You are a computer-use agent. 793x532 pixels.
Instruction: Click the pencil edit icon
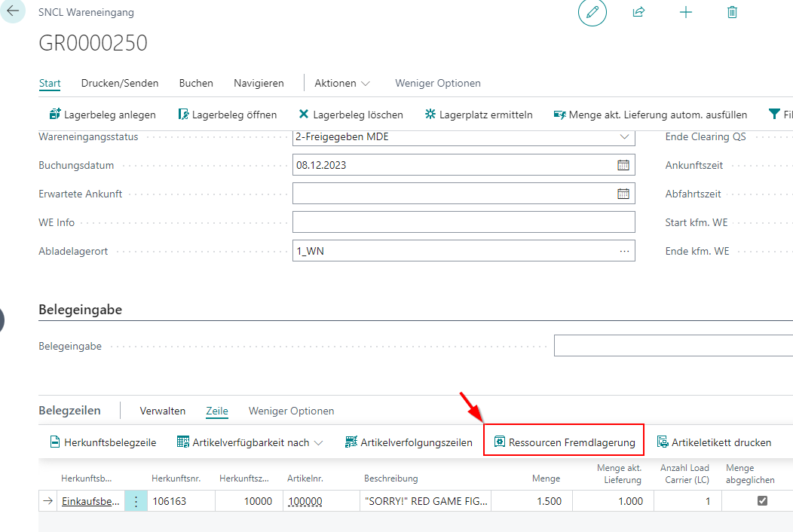[592, 12]
